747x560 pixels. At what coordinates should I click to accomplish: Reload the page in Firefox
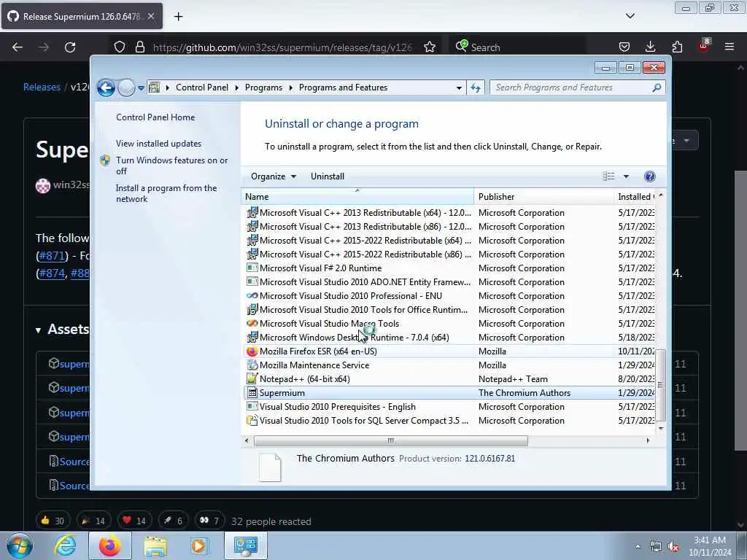click(x=70, y=47)
